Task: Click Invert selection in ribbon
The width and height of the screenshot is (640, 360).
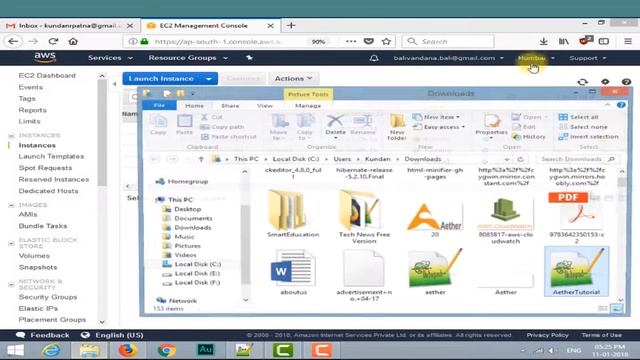Action: [589, 137]
